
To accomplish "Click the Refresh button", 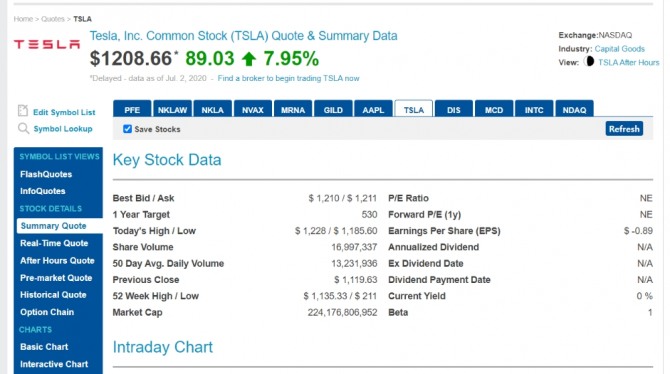I will [624, 129].
